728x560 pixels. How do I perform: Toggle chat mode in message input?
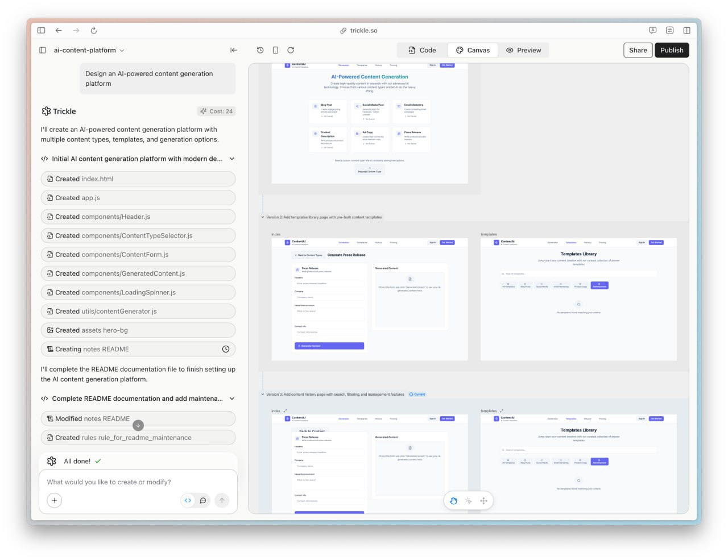[x=203, y=500]
